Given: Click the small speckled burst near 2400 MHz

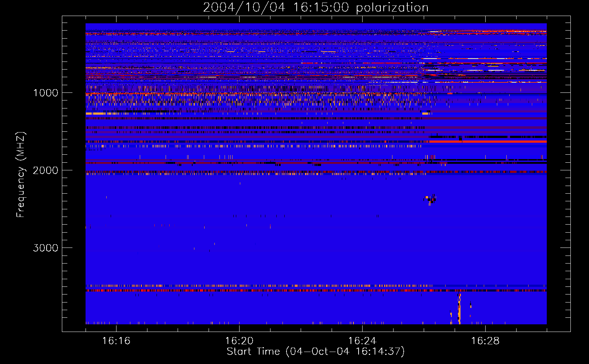Looking at the screenshot, I should pos(430,199).
